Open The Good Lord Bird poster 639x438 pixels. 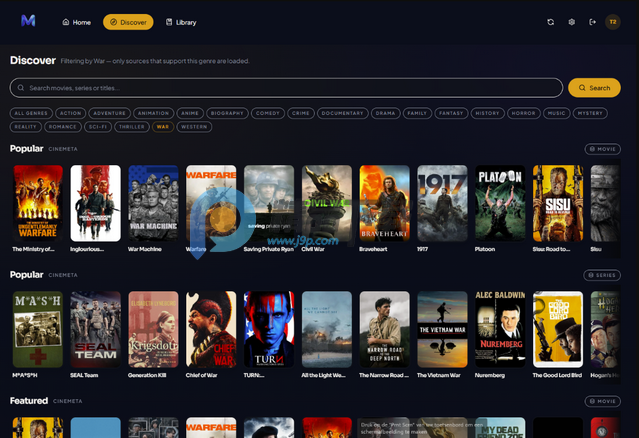click(558, 329)
